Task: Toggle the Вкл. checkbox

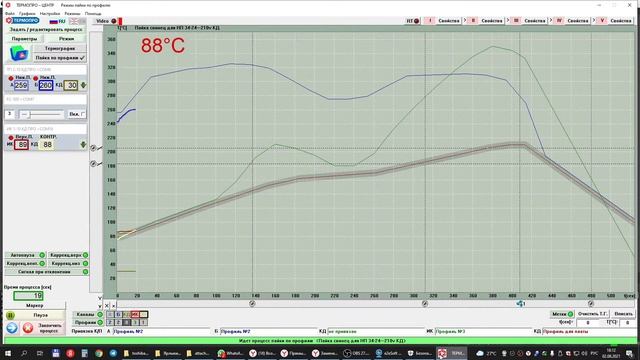Action: tap(83, 114)
